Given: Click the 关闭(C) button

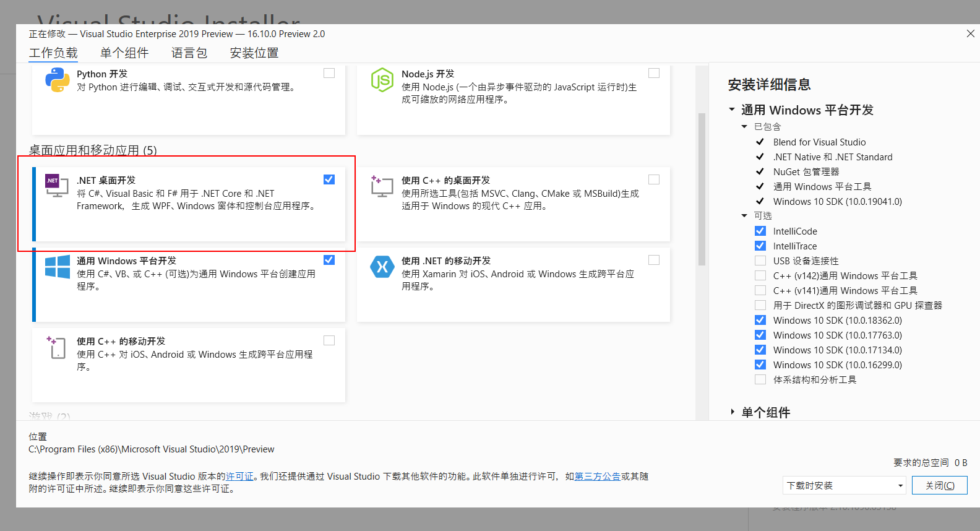Looking at the screenshot, I should point(940,485).
